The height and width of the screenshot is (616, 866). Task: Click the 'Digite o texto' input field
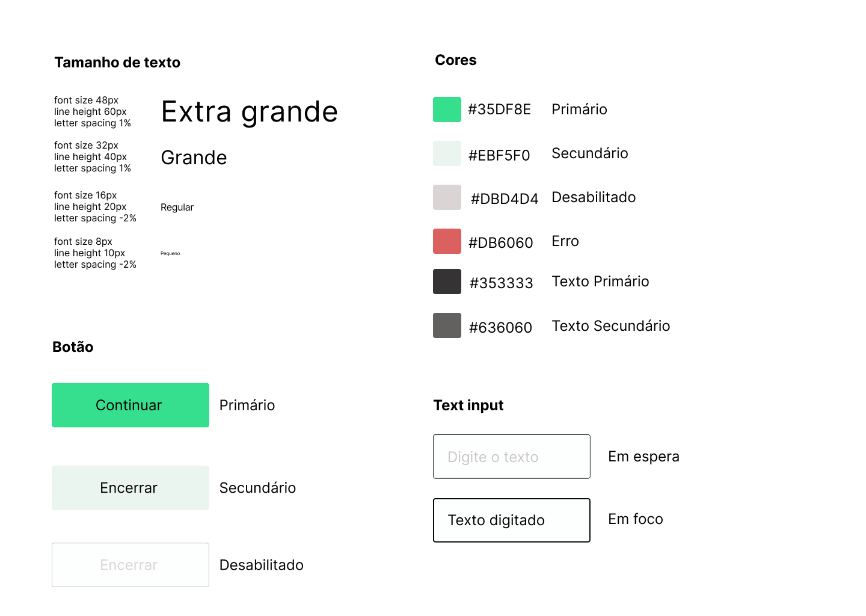(511, 457)
